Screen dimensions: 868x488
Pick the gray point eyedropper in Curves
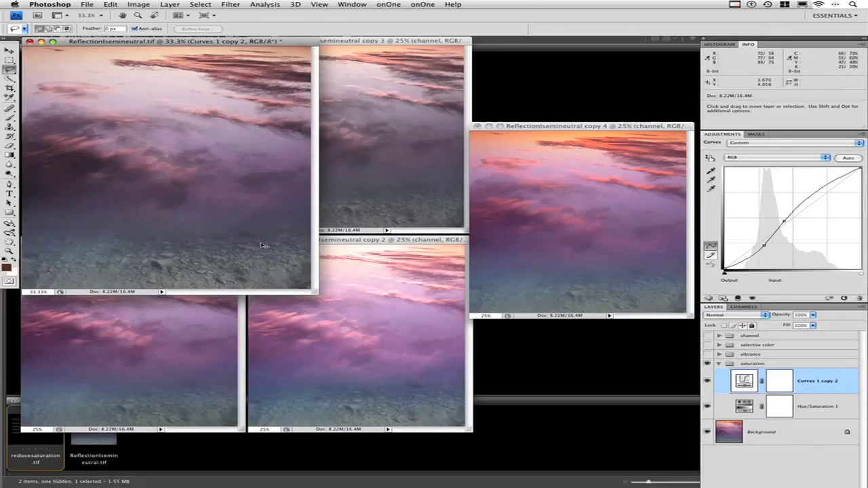[711, 180]
